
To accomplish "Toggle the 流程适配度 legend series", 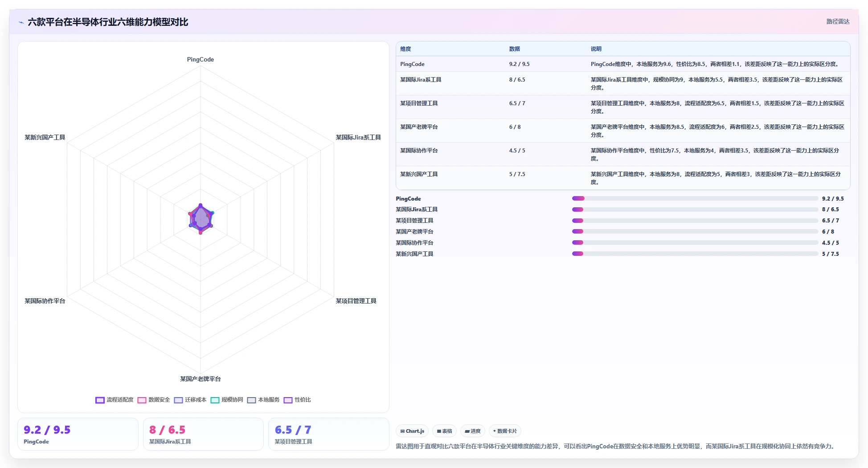I will coord(115,400).
